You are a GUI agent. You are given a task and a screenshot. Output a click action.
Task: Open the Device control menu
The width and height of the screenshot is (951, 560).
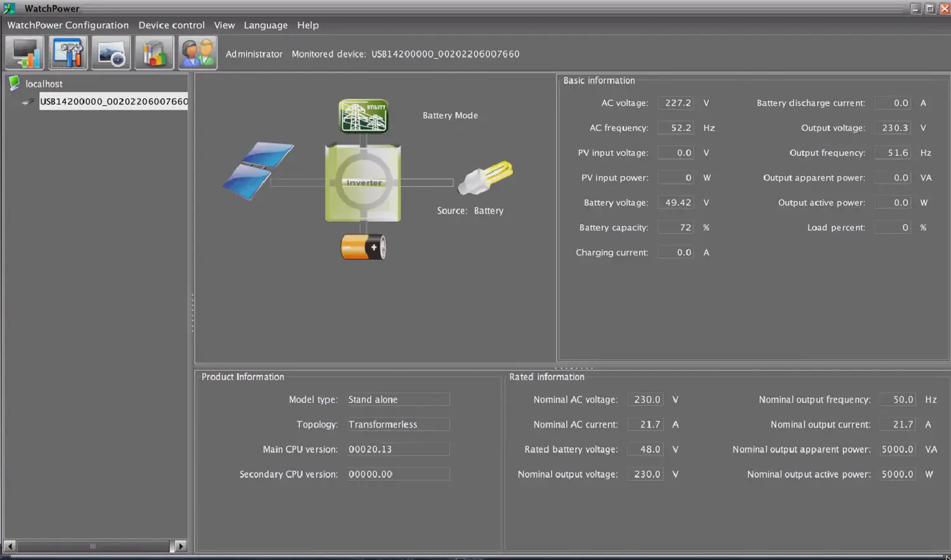pos(171,25)
